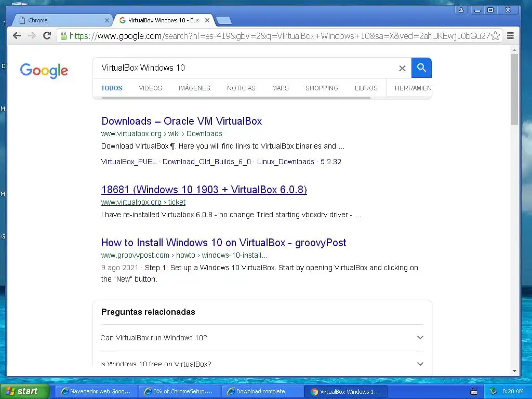Open the SHOPPING results tab
Viewport: 532px width, 399px height.
click(x=322, y=88)
